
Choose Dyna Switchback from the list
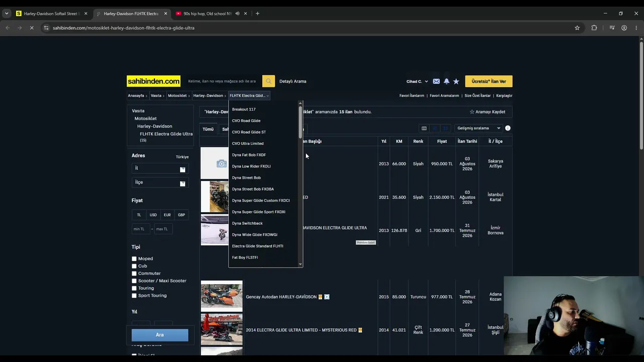coord(247,223)
